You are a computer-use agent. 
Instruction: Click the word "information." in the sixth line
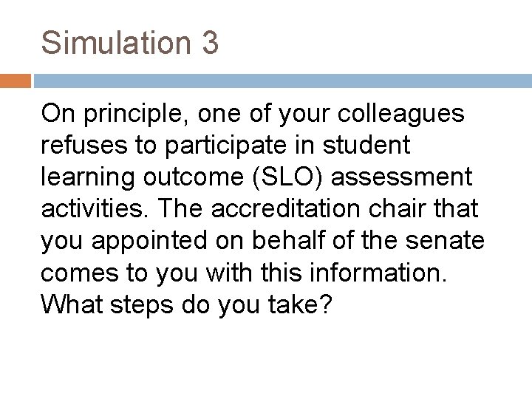[378, 272]
